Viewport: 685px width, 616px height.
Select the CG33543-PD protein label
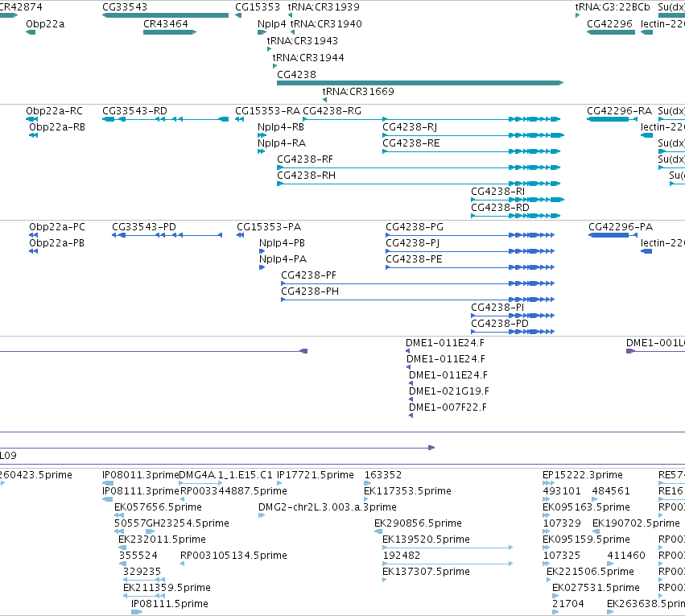click(x=144, y=227)
